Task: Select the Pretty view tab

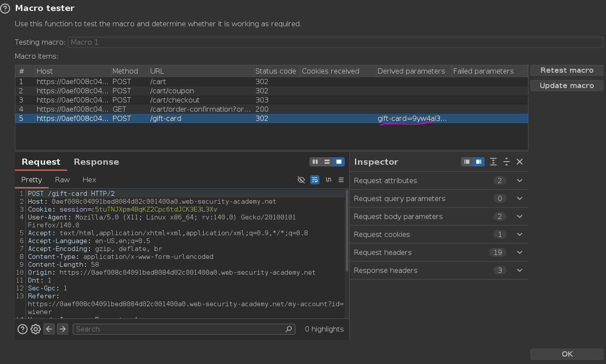Action: pos(32,180)
